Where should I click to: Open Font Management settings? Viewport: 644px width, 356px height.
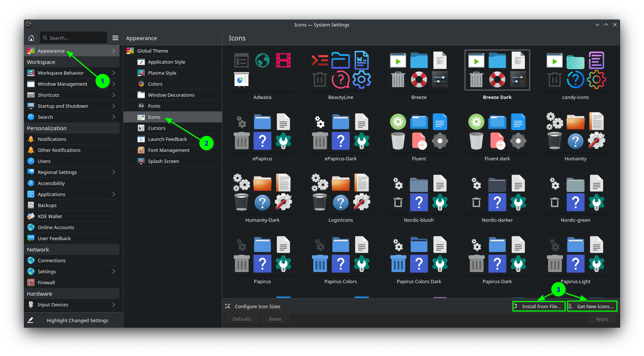pyautogui.click(x=168, y=150)
